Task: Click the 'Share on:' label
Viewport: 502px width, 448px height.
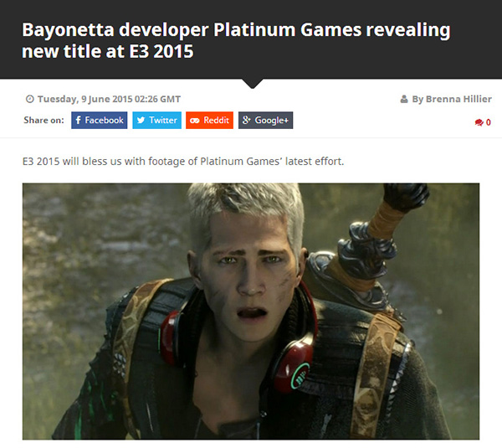Action: [x=44, y=121]
